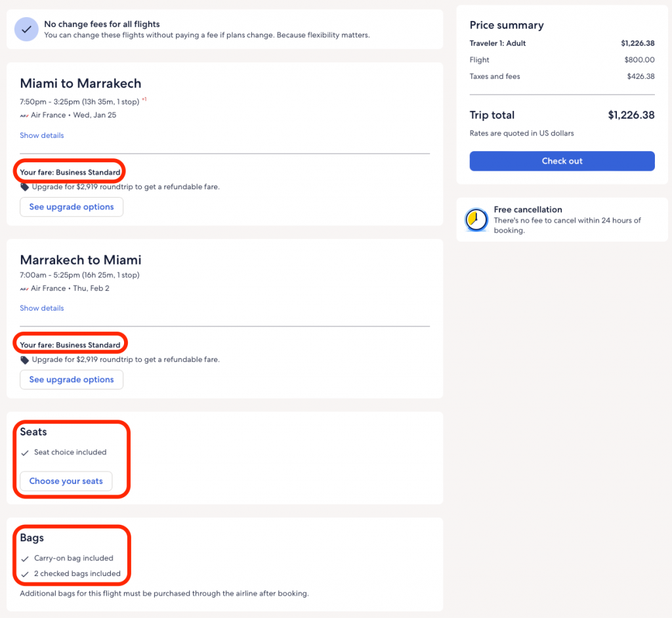Click the Trip total amount $1,226.38

631,115
